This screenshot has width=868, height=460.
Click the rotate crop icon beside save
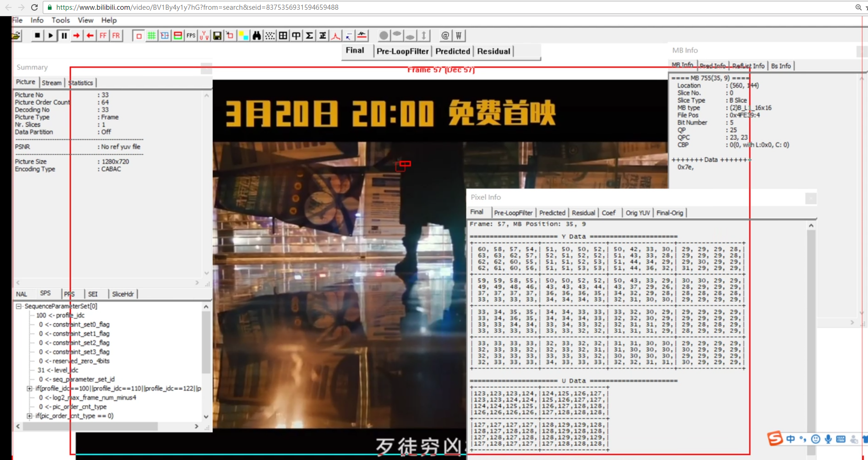[x=230, y=36]
